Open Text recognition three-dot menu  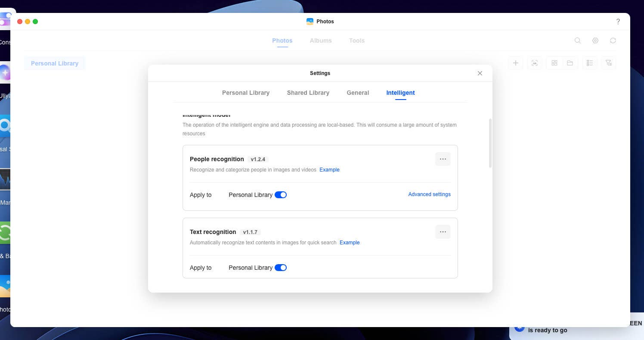tap(443, 232)
